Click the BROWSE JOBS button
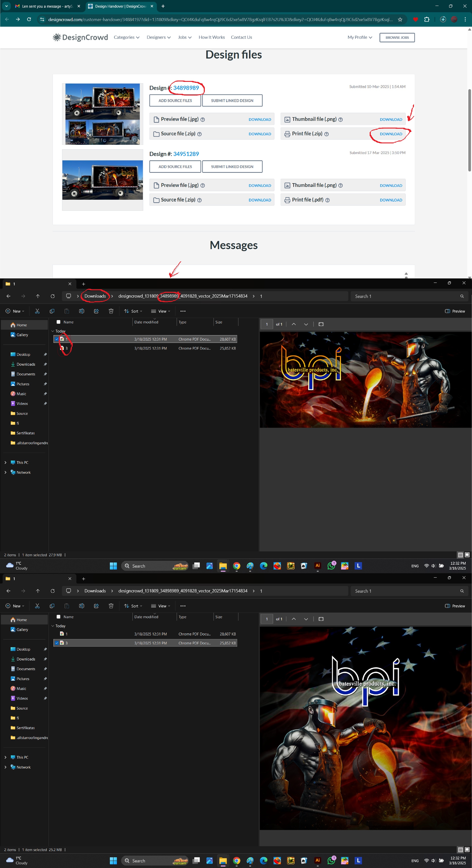 coord(397,37)
